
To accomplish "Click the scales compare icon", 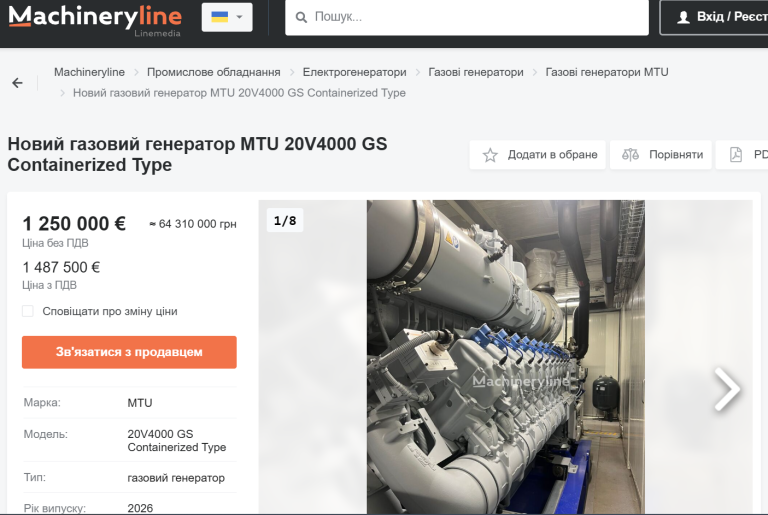I will (630, 155).
